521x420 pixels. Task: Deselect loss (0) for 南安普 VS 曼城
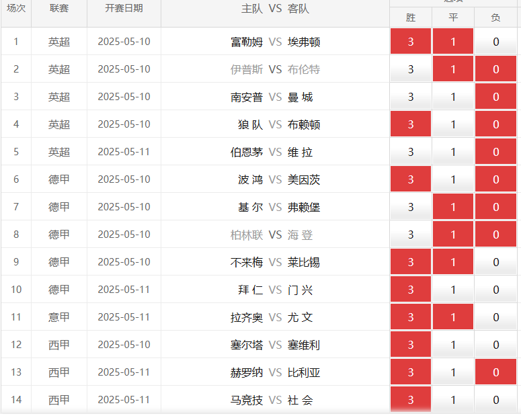[x=495, y=96]
